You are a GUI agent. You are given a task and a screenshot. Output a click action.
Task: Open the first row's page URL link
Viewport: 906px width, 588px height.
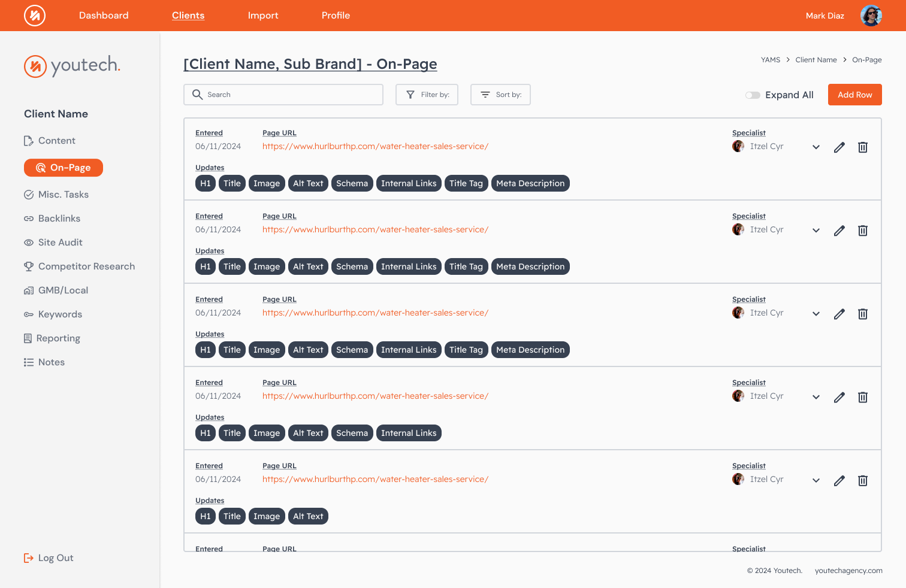click(375, 146)
